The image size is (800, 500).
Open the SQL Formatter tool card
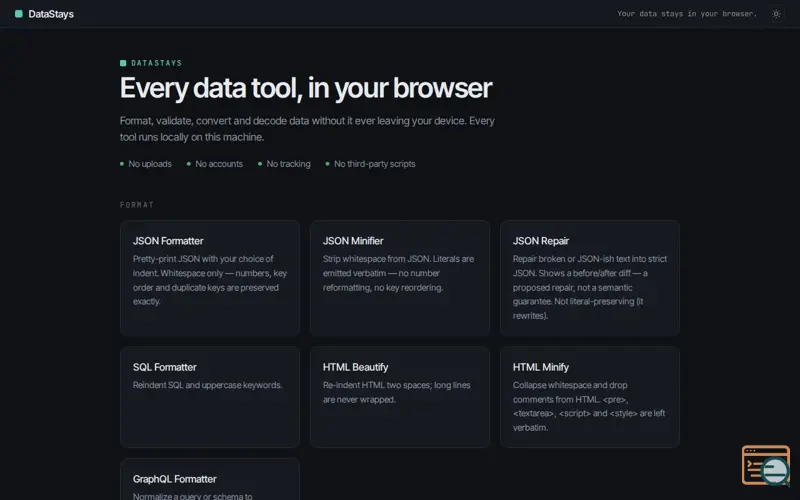210,397
